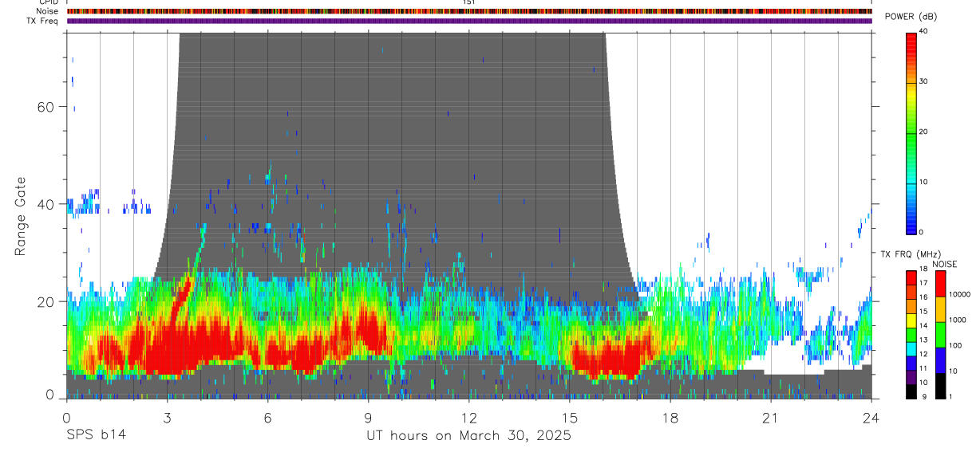Click the UT hours date caption
This screenshot has height=452, width=980.
click(468, 435)
